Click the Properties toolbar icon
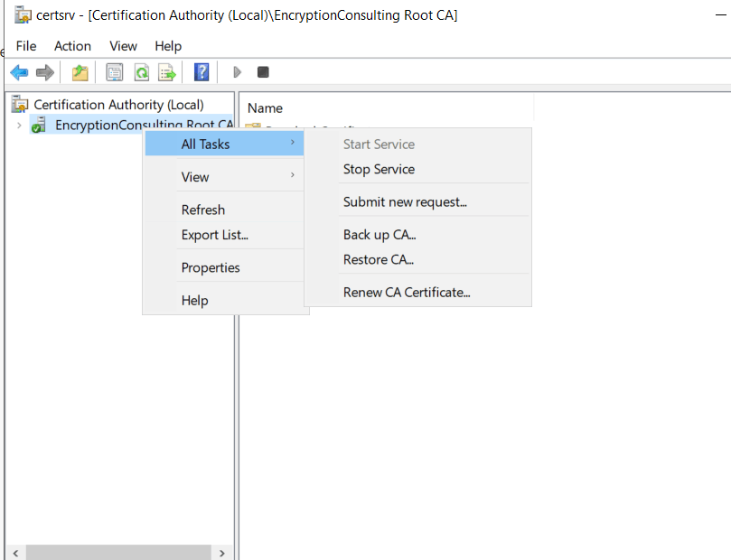The width and height of the screenshot is (731, 560). 115,72
